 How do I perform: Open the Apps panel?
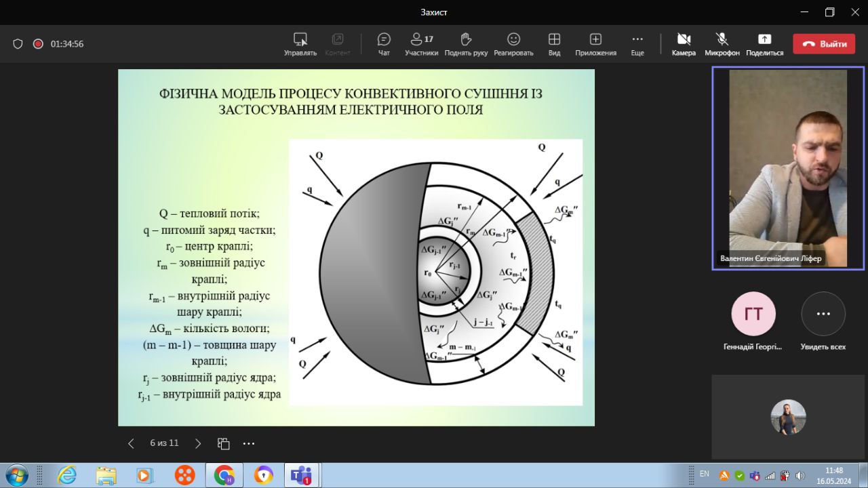[x=595, y=44]
